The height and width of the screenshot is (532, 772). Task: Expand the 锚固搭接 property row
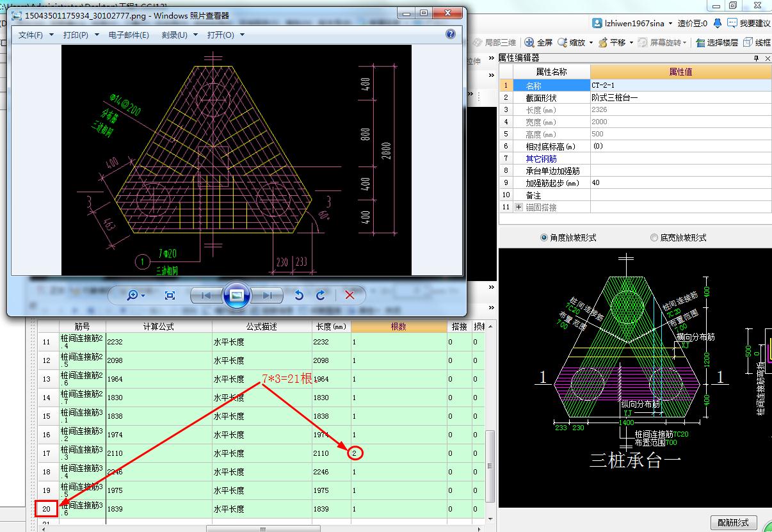click(519, 207)
